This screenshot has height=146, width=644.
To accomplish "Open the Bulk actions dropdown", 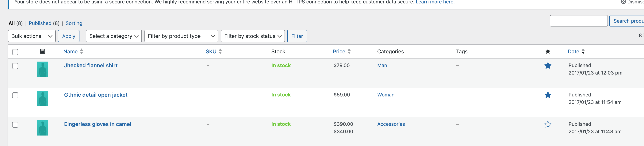I will tap(32, 36).
